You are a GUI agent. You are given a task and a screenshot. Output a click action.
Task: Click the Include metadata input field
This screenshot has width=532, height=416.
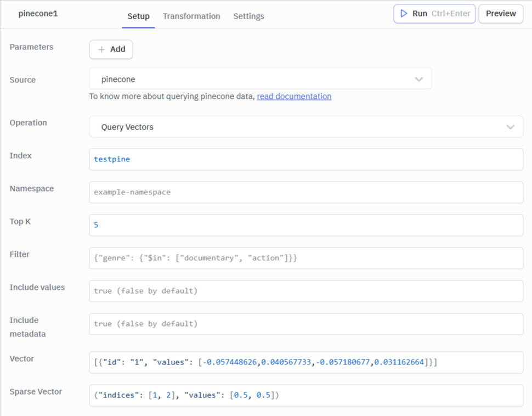click(306, 324)
